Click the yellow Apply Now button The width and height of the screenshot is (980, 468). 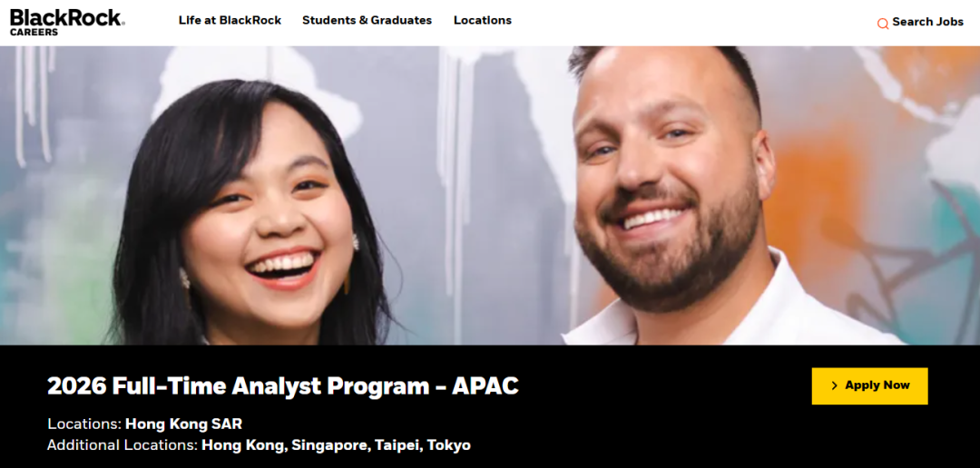tap(869, 385)
